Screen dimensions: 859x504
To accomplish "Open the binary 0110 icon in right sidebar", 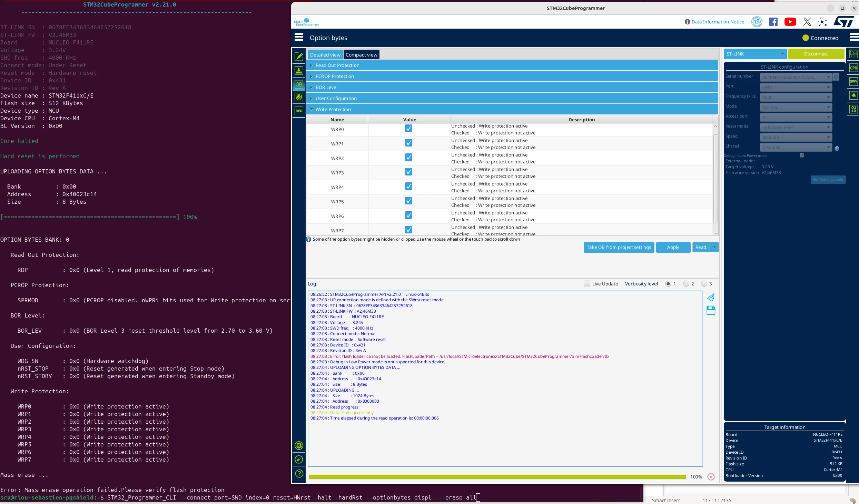I will click(853, 109).
